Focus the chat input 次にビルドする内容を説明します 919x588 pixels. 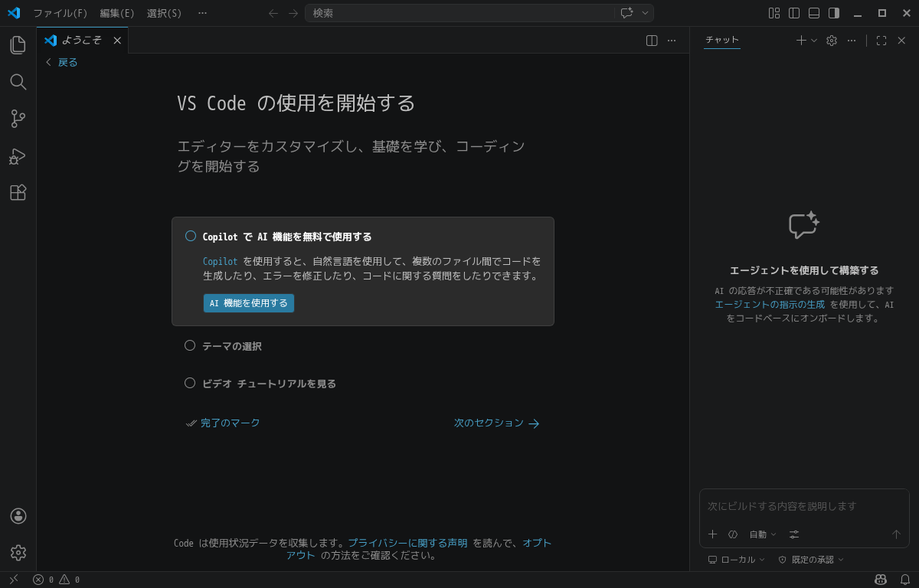coord(804,506)
